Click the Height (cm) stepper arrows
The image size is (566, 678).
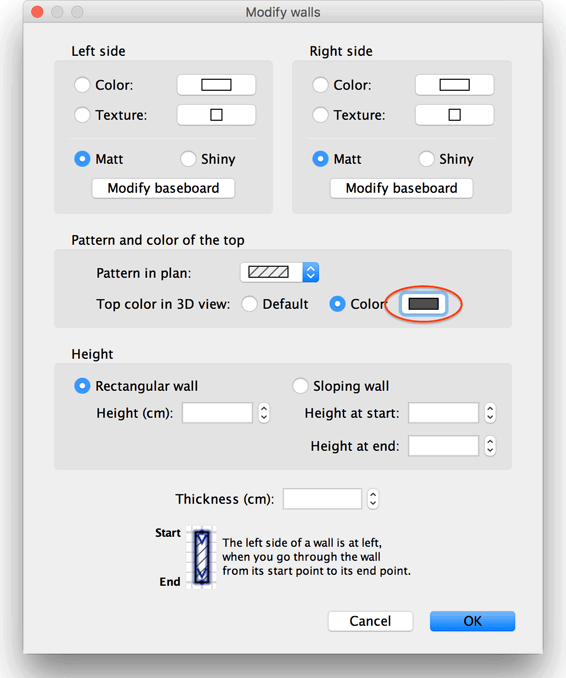[264, 413]
